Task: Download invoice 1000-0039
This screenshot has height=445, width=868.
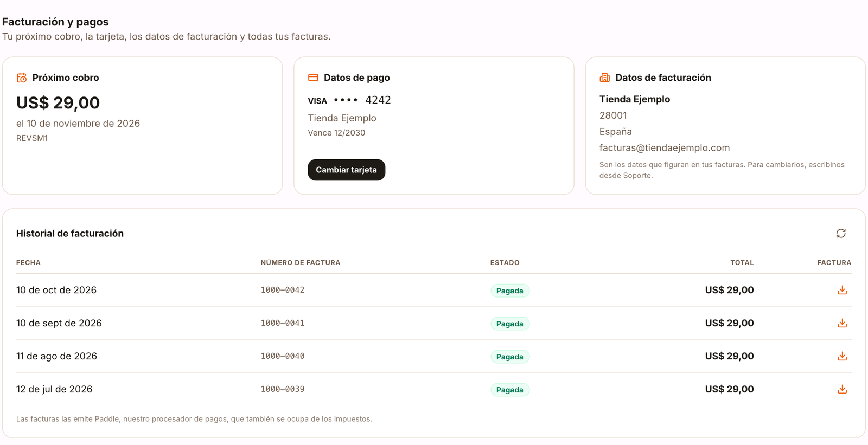Action: click(842, 389)
